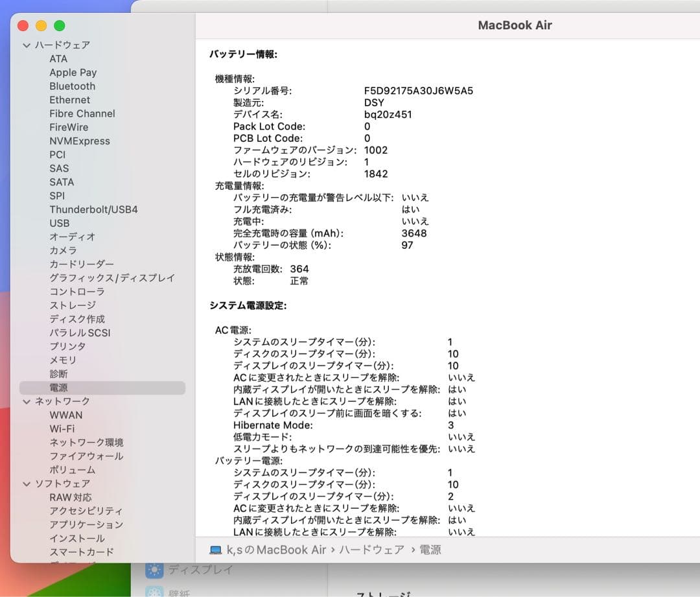The width and height of the screenshot is (700, 597).
Task: Collapse the ソフトウェア section
Action: 26,483
